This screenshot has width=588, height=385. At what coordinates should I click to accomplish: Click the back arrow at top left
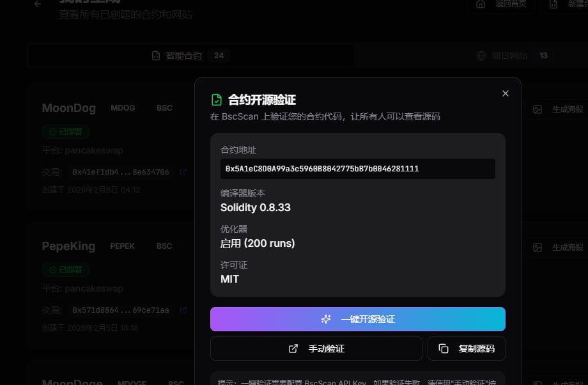[x=36, y=4]
